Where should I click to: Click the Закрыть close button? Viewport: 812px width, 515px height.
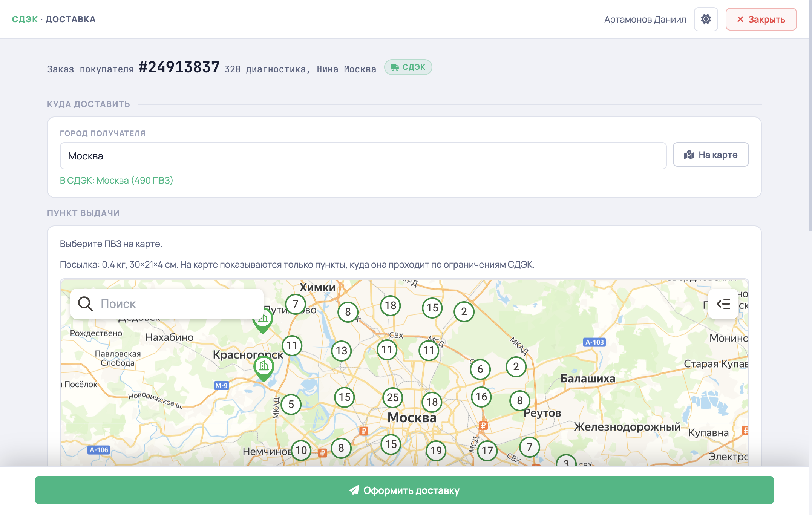pyautogui.click(x=761, y=19)
